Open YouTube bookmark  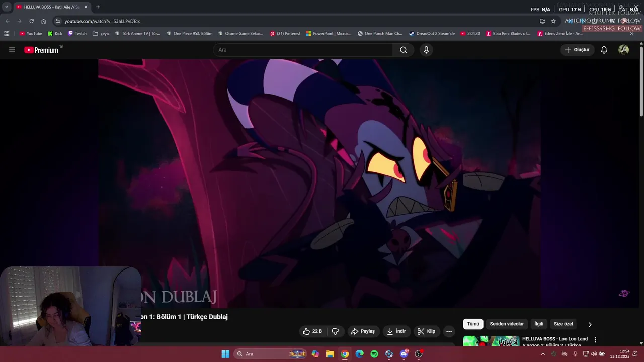coord(31,34)
